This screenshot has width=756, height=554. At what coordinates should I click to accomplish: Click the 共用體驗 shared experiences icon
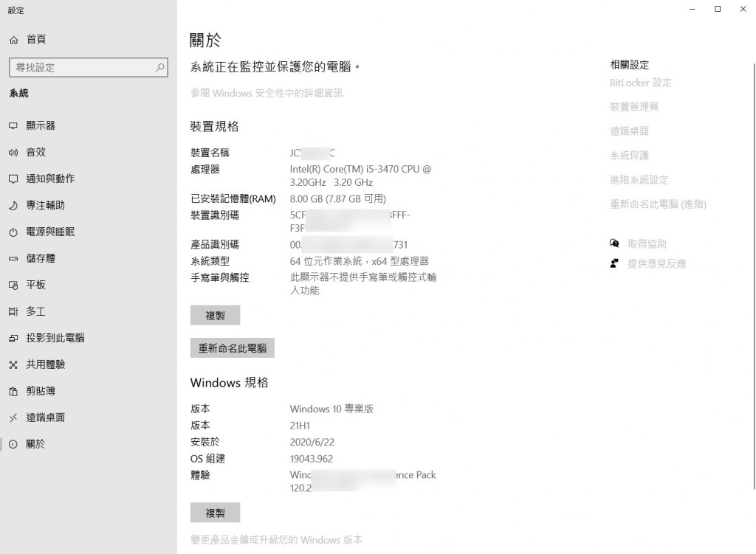(x=13, y=364)
